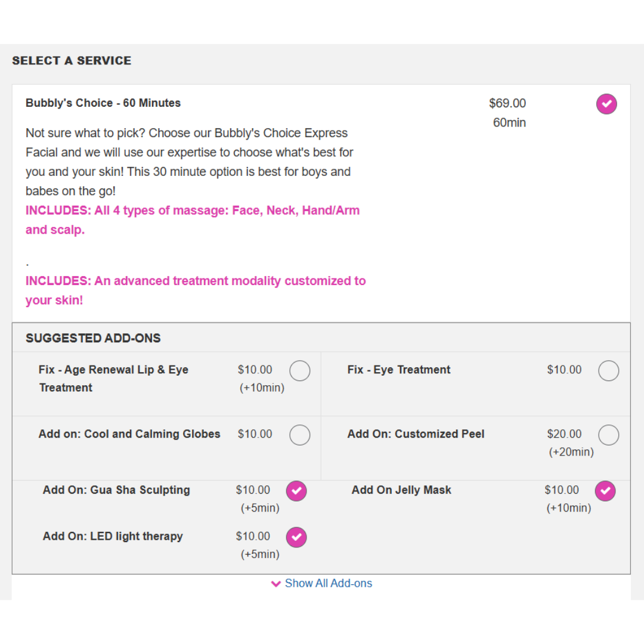The width and height of the screenshot is (644, 644).
Task: Select the Cool and Calming Globes circle
Action: tap(299, 435)
